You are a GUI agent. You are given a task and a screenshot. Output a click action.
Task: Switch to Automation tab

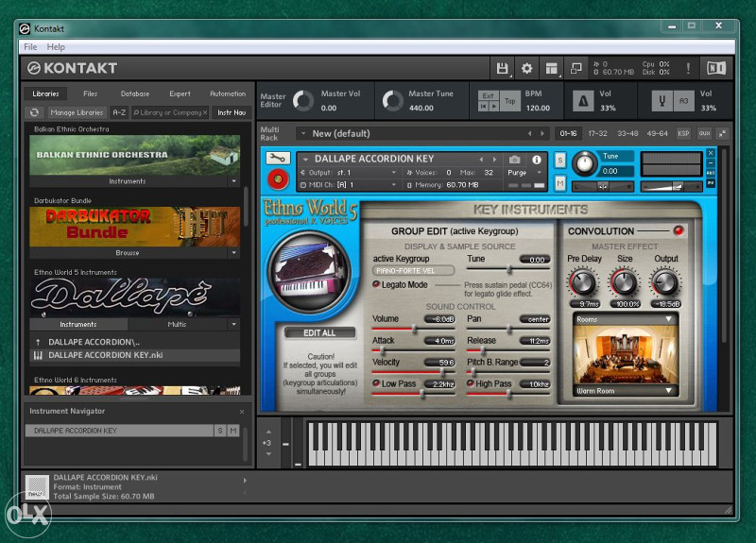pos(228,93)
